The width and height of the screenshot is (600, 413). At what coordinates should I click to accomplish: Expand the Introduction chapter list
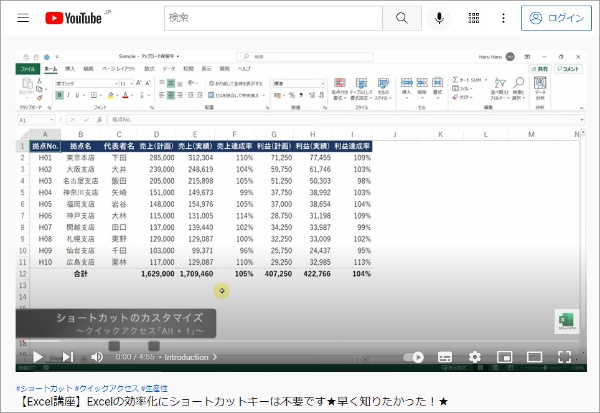(x=191, y=357)
